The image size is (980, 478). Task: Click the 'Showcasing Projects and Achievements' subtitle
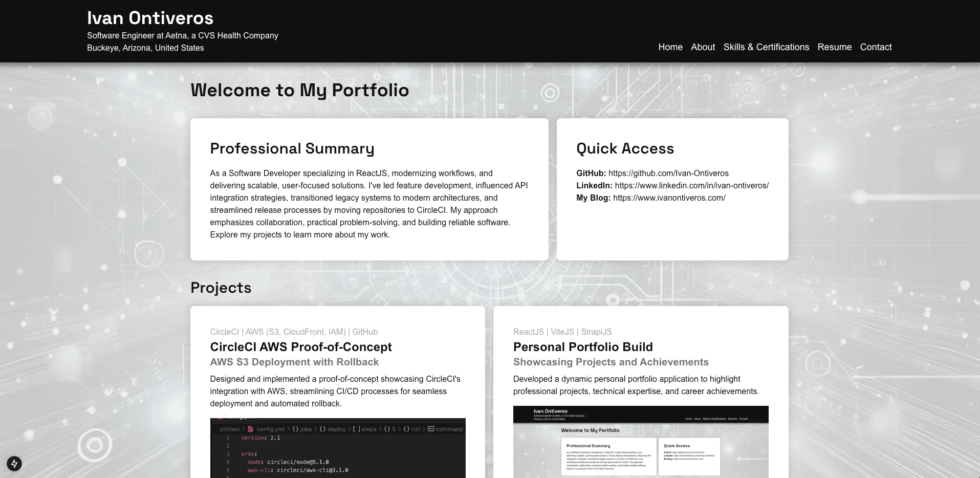[x=611, y=362]
